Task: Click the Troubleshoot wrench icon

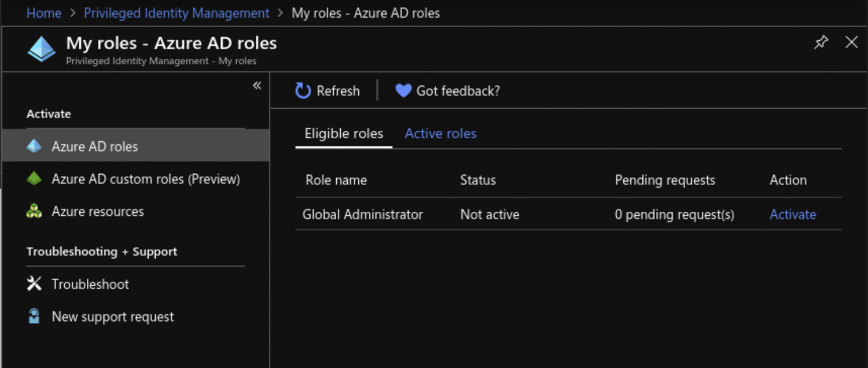Action: pos(34,284)
